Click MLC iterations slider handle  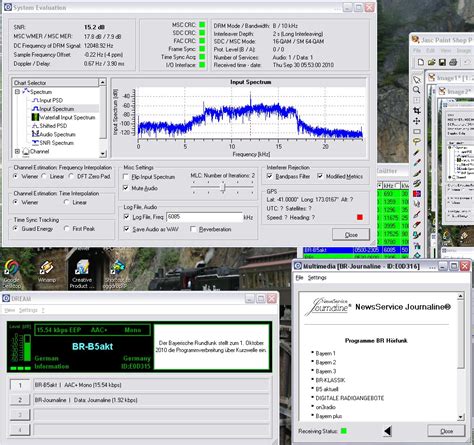click(x=223, y=187)
